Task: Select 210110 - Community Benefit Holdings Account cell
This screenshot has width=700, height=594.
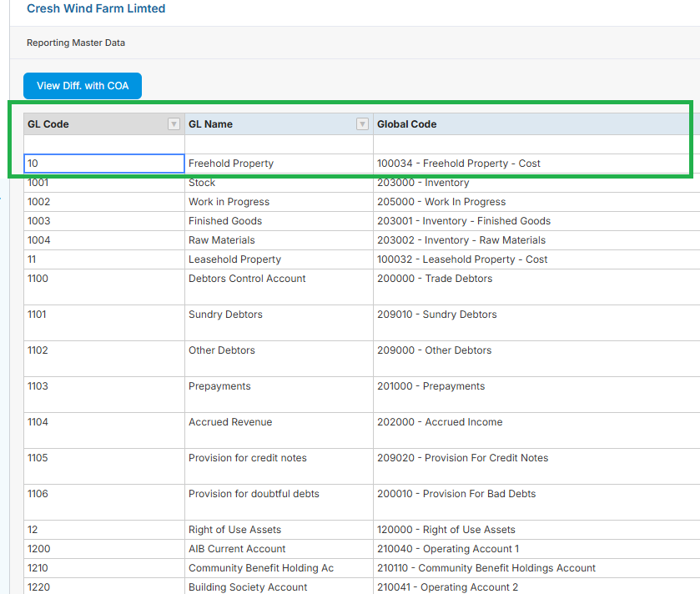Action: [536, 568]
